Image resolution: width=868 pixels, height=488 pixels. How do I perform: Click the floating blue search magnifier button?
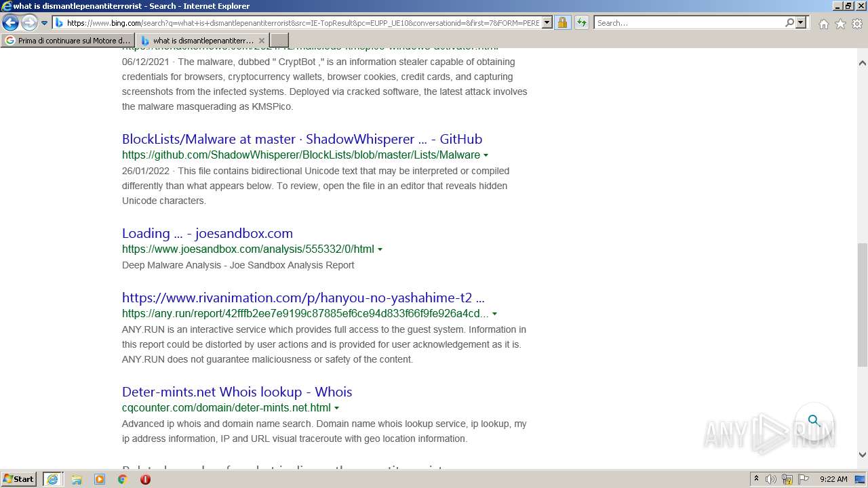pyautogui.click(x=814, y=420)
